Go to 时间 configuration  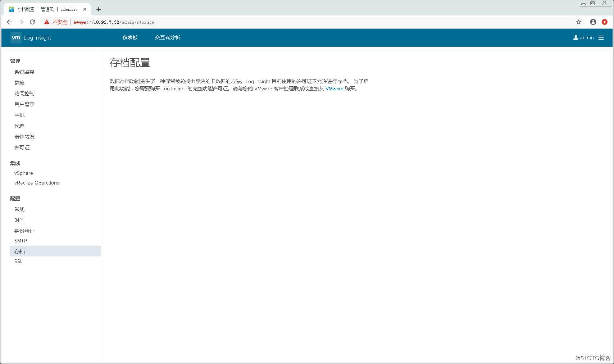click(19, 220)
